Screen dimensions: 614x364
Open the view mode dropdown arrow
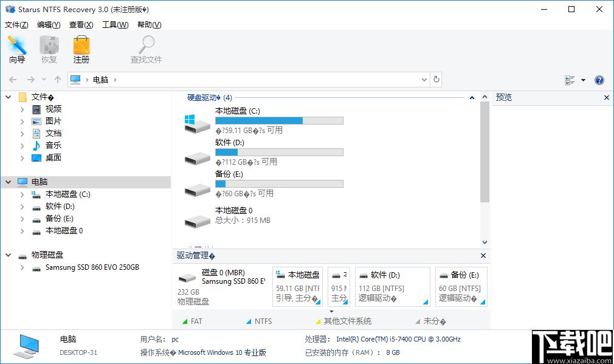[583, 80]
